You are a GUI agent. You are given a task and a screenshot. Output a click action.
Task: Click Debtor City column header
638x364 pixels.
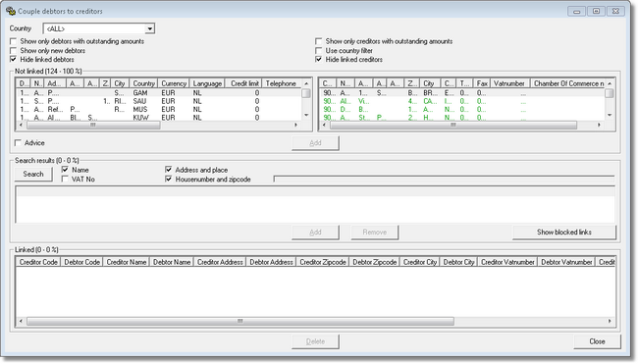[459, 262]
